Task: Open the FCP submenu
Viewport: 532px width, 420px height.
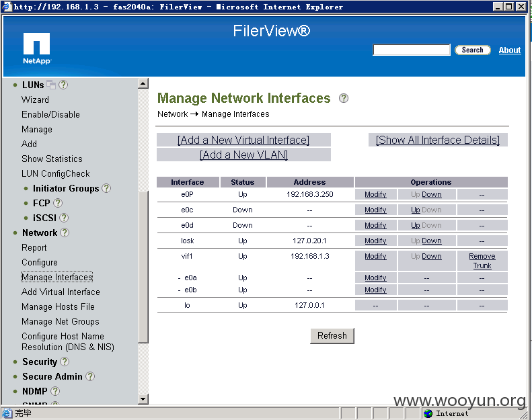Action: (42, 203)
